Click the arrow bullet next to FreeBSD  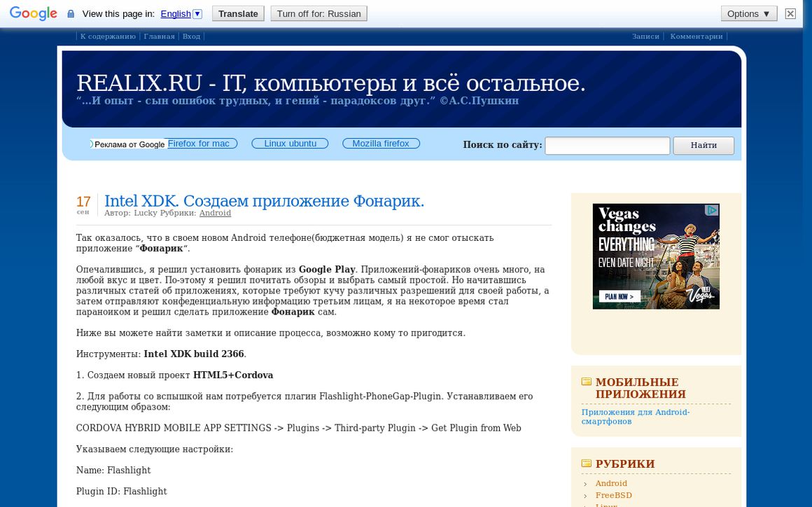click(x=585, y=496)
